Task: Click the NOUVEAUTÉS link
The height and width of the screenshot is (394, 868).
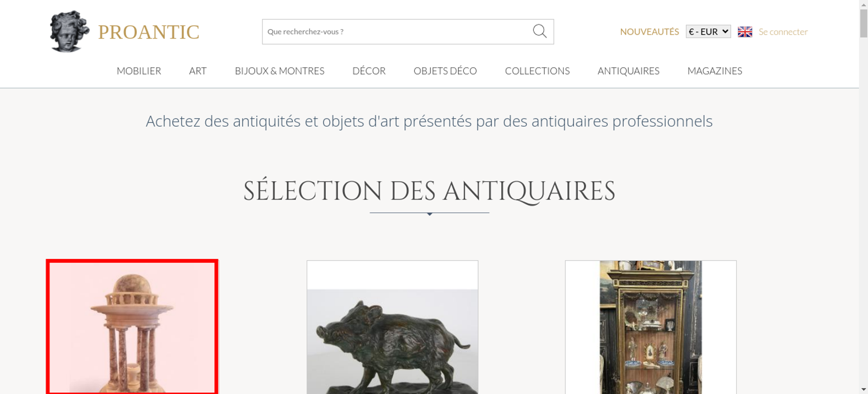Action: pos(649,32)
